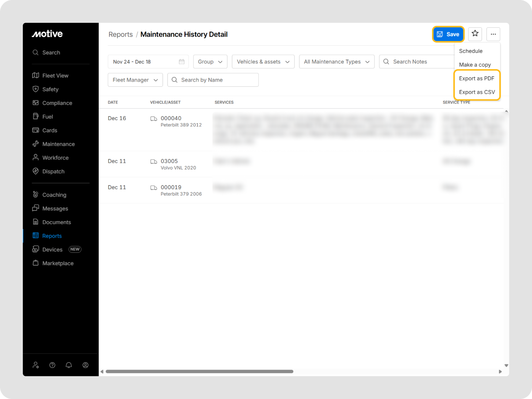This screenshot has height=399, width=532.
Task: Open the Fleet Manager dropdown
Action: pos(135,80)
